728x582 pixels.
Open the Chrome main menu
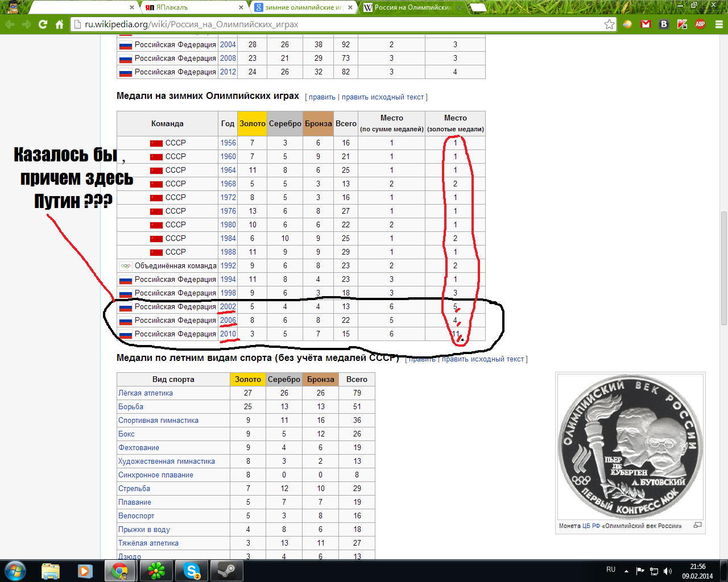(x=719, y=24)
